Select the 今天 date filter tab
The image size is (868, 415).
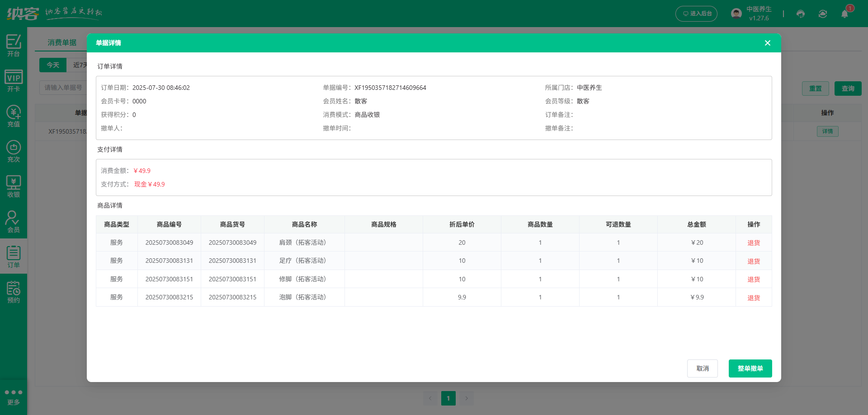coord(53,65)
